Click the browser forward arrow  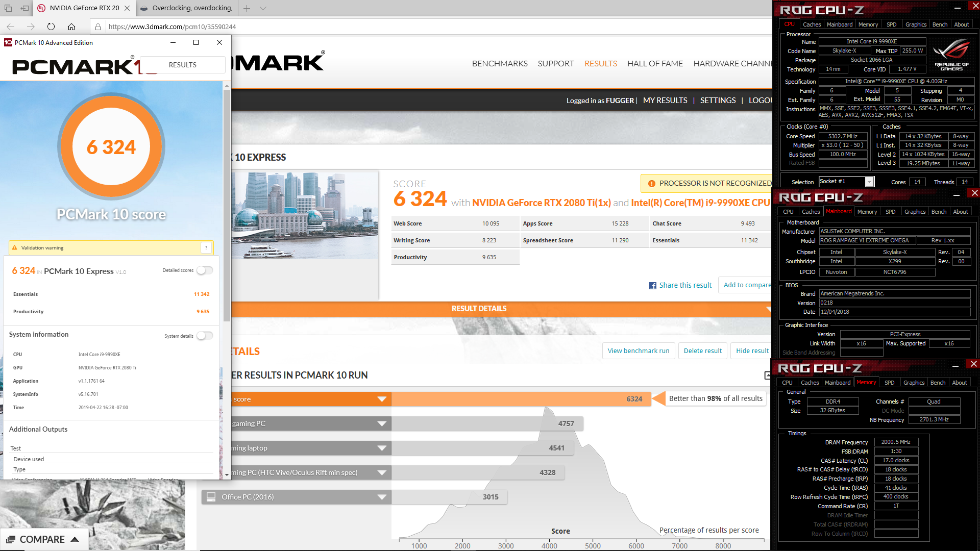31,27
